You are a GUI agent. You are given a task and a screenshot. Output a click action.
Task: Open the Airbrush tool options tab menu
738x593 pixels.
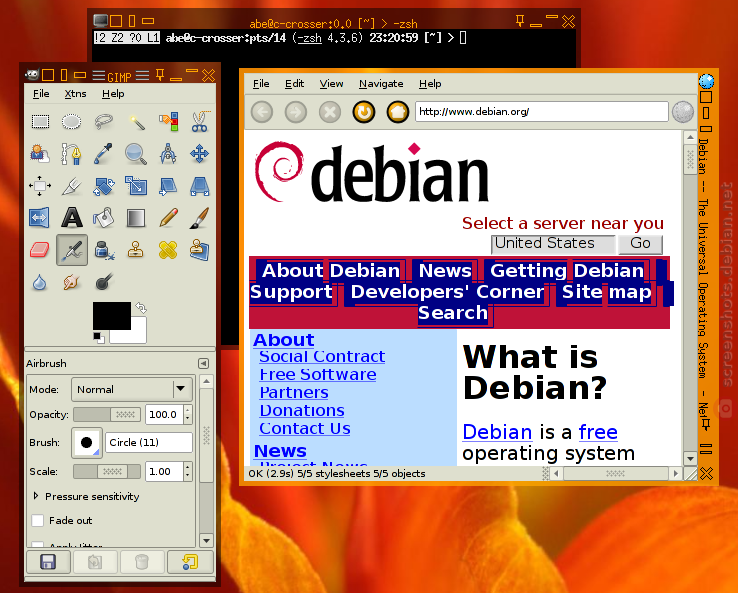203,363
